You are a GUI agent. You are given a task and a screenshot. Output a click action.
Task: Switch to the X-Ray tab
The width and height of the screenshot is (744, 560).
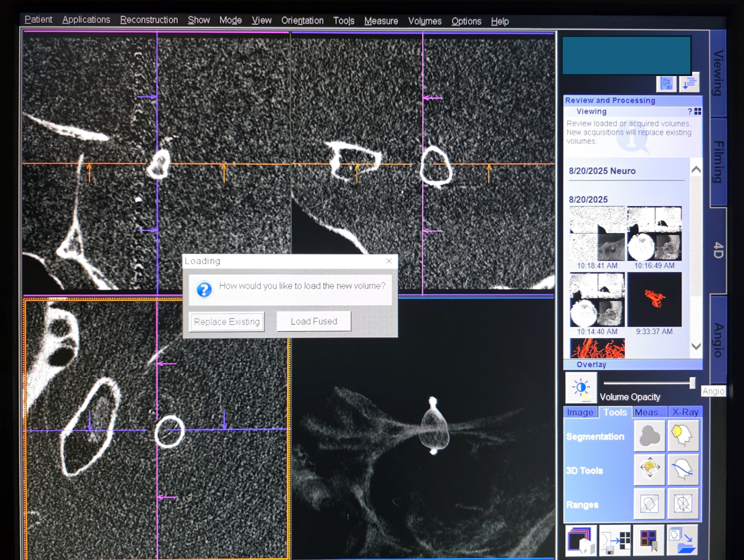coord(685,412)
